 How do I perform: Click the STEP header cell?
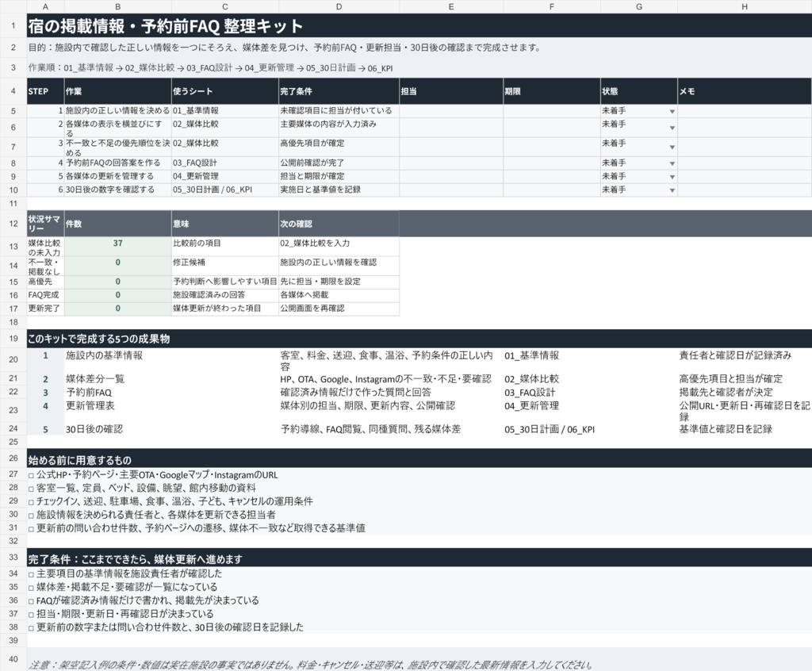click(x=45, y=91)
